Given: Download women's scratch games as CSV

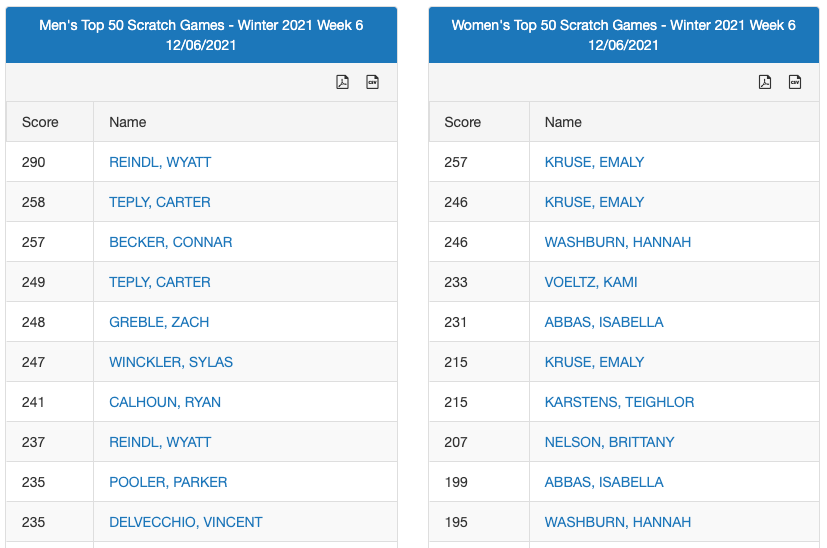Looking at the screenshot, I should coord(795,82).
